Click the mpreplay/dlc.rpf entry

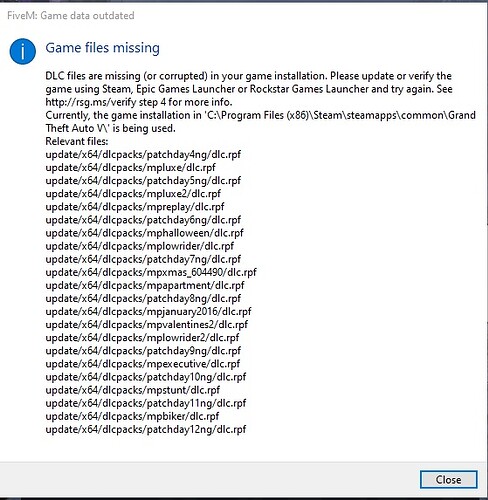[x=135, y=207]
